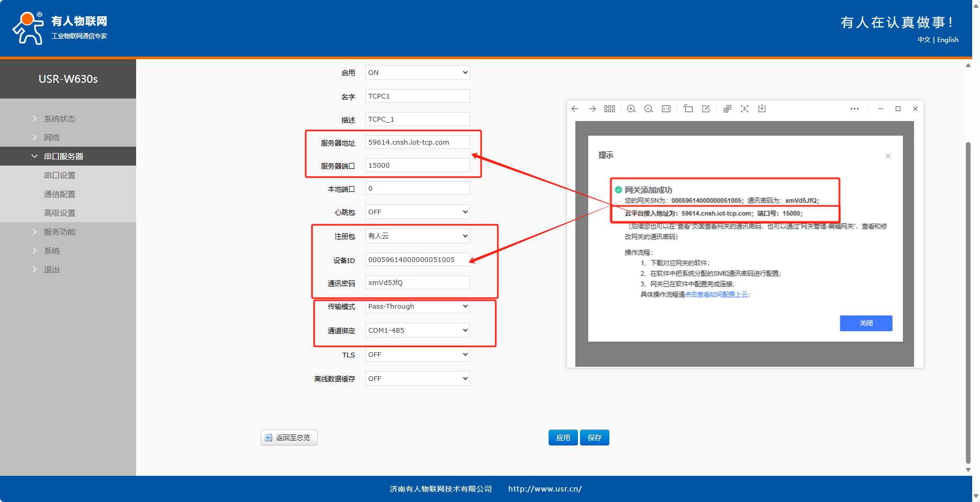
Task: Click the 返回至总览 button
Action: [x=289, y=438]
